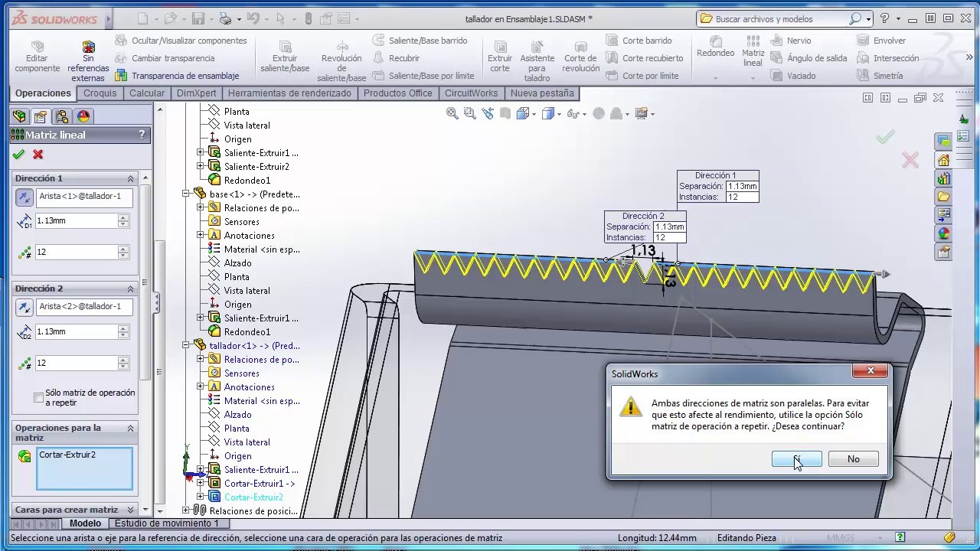The width and height of the screenshot is (980, 551).
Task: Click the Dirección 1 spacing 1.13mm field
Action: (77, 220)
